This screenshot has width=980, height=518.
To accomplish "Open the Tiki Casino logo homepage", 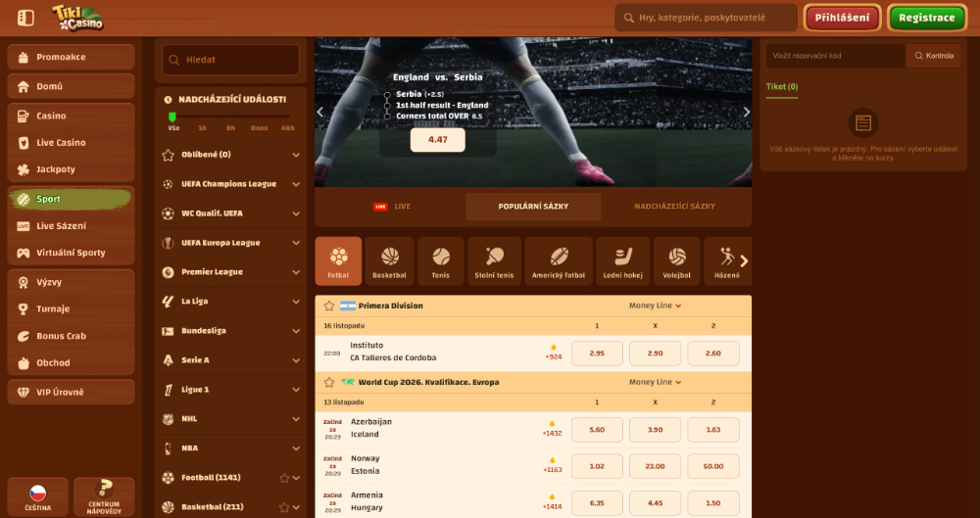I will click(77, 18).
